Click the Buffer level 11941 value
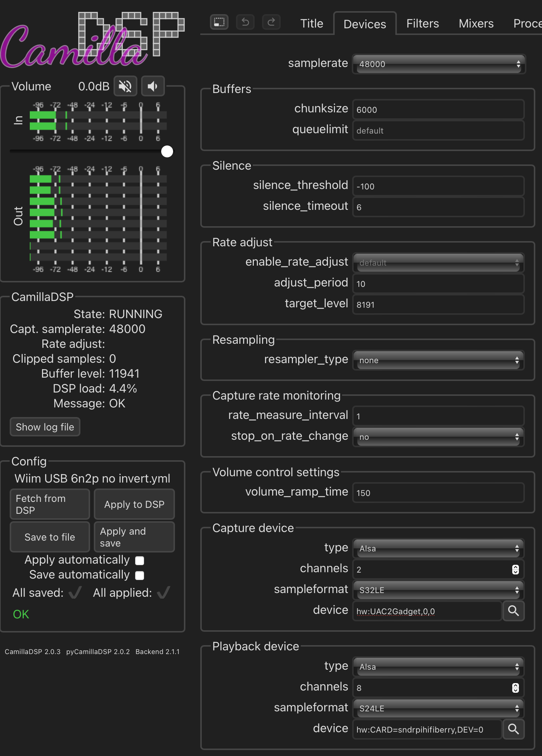Screen dimensions: 542x756 pyautogui.click(x=124, y=374)
